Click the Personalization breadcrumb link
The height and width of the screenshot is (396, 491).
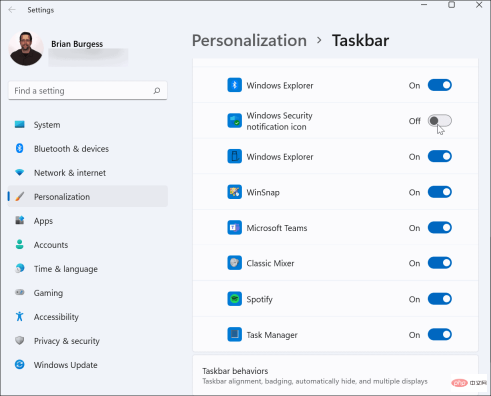[249, 41]
